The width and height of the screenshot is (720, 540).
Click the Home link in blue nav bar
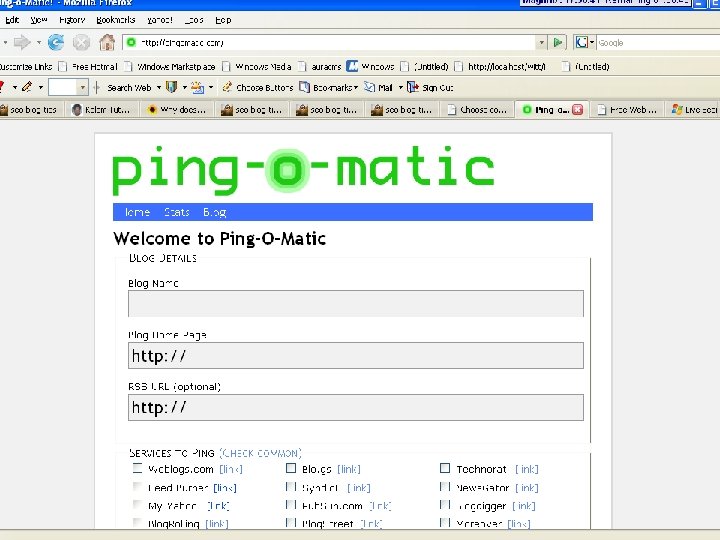(x=137, y=212)
